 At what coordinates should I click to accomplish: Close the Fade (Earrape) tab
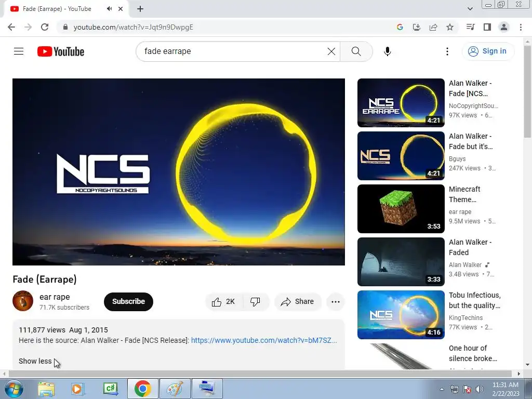(x=121, y=9)
